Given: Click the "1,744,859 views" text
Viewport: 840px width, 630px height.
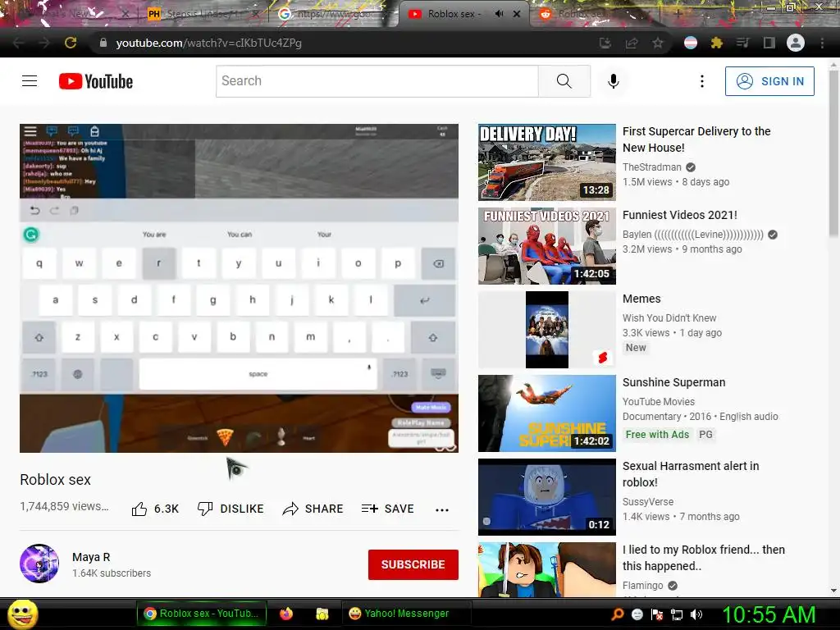Looking at the screenshot, I should [64, 506].
